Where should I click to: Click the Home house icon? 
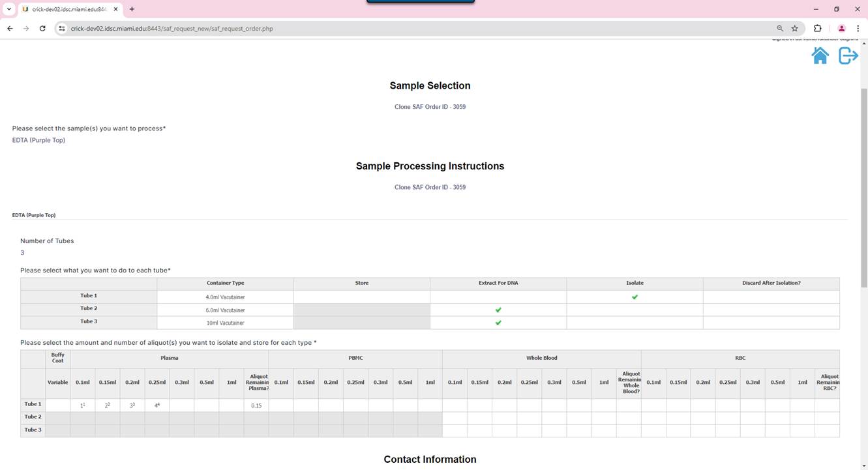click(x=820, y=56)
